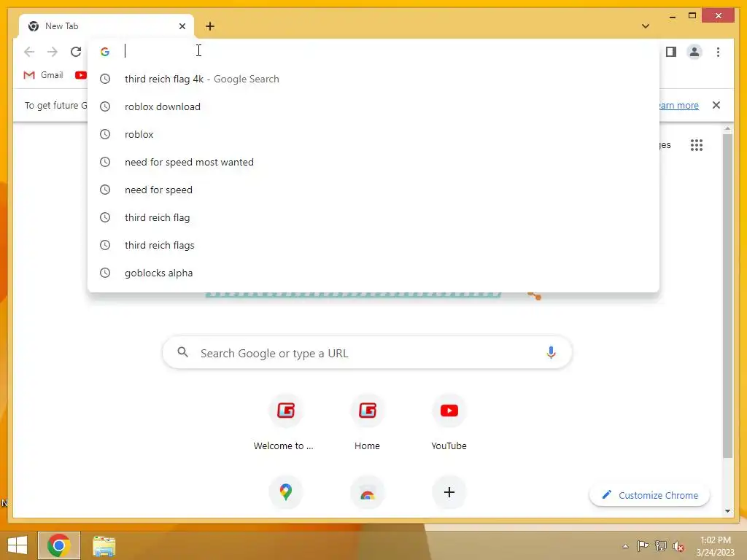This screenshot has width=747, height=560.
Task: Click the Customize Chrome button
Action: click(x=649, y=495)
